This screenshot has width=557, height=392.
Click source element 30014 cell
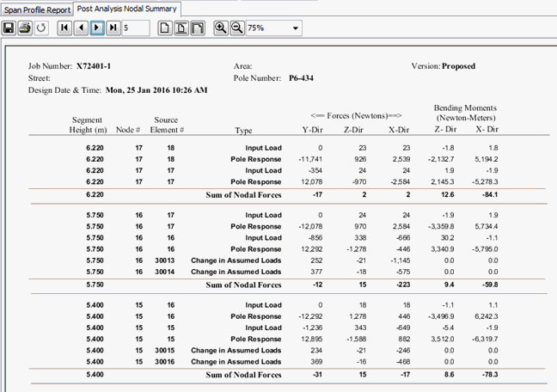coord(164,272)
